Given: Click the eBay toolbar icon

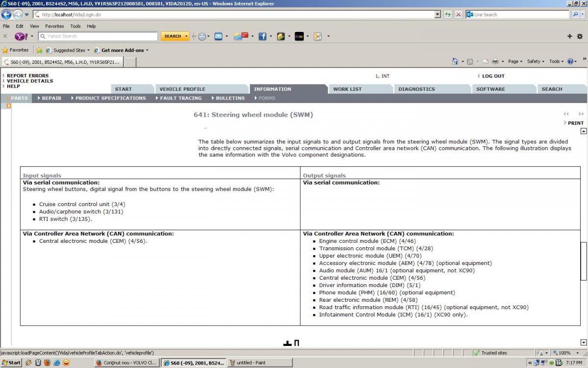Looking at the screenshot, I should point(299,36).
